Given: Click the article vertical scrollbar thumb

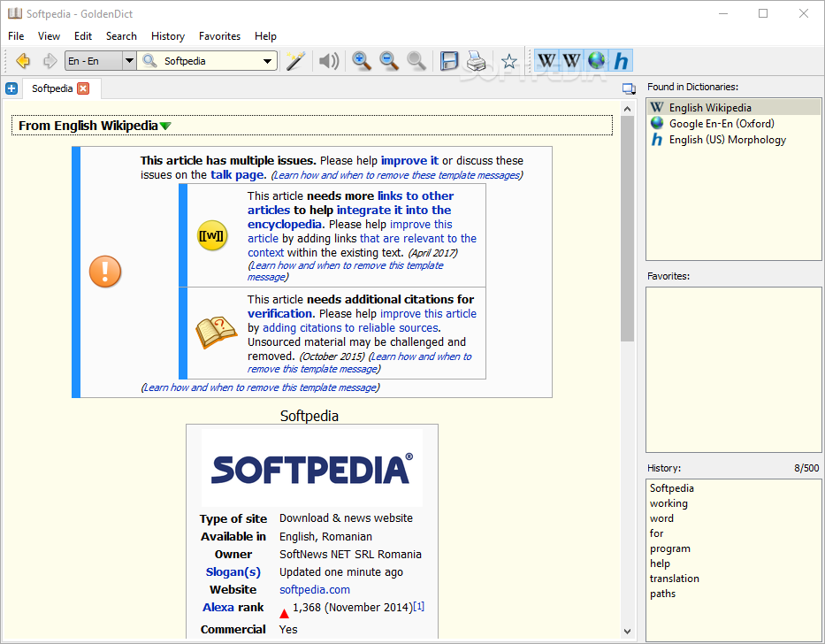Looking at the screenshot, I should pyautogui.click(x=627, y=228).
